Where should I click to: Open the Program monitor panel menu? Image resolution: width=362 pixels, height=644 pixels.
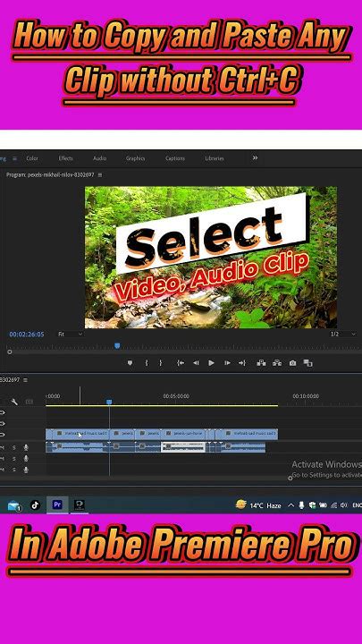100,175
